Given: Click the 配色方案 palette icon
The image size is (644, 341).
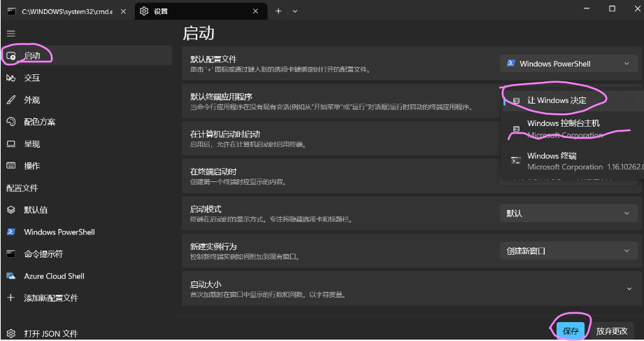Looking at the screenshot, I should coord(11,122).
